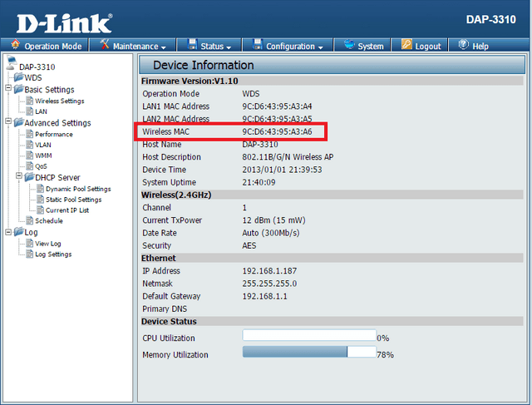Click the Default Gateway value 192.168.1.1
532x405 pixels.
264,296
